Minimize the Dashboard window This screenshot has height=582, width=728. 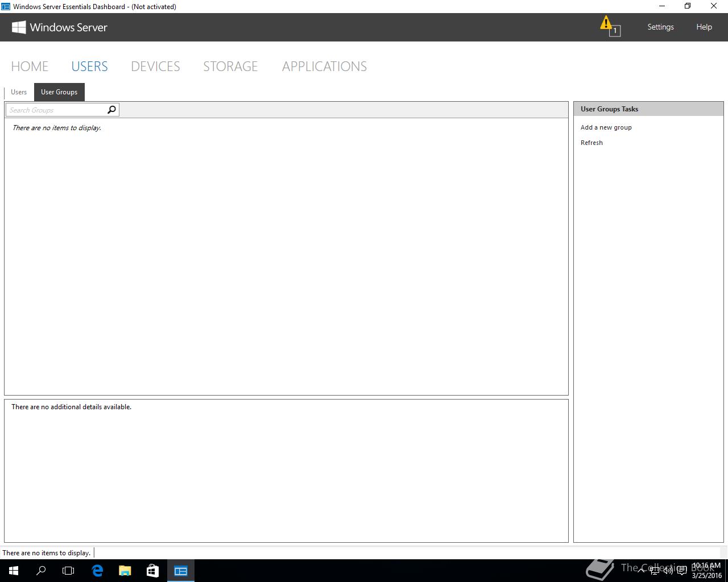[x=661, y=6]
